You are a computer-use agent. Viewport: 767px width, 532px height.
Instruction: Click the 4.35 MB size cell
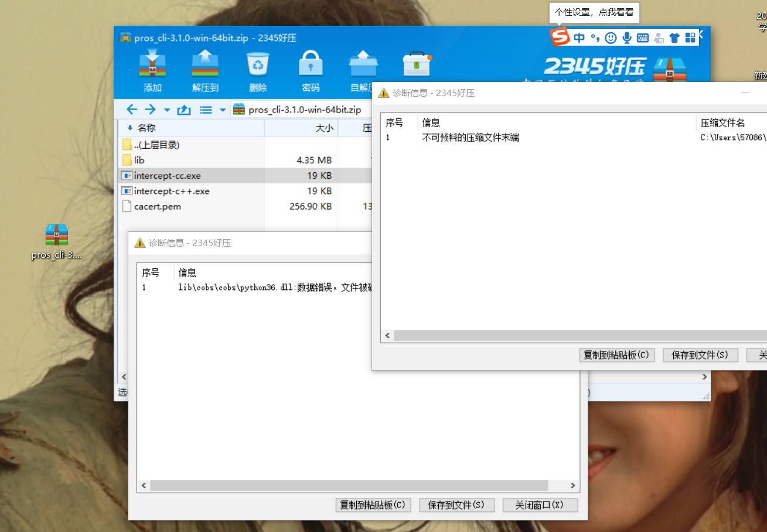pos(314,160)
